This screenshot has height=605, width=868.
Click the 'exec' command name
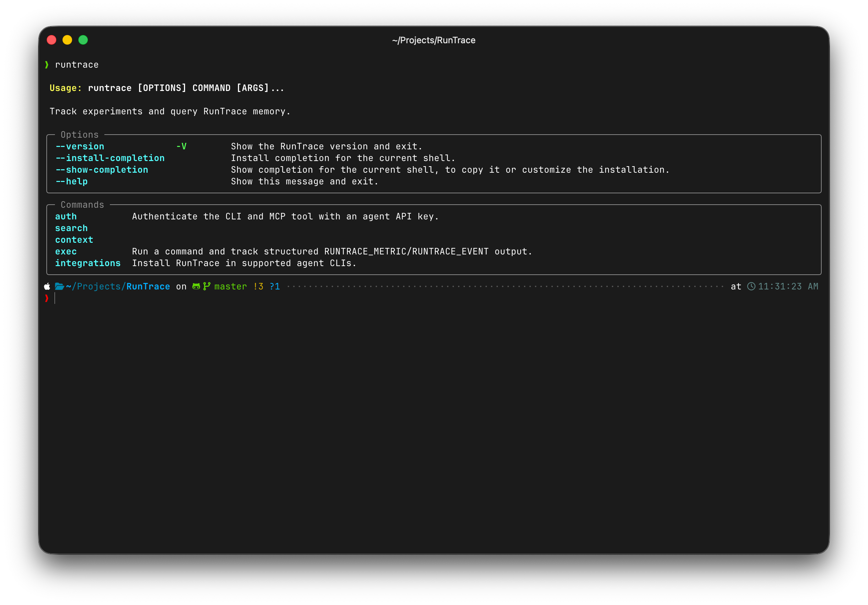coord(66,252)
